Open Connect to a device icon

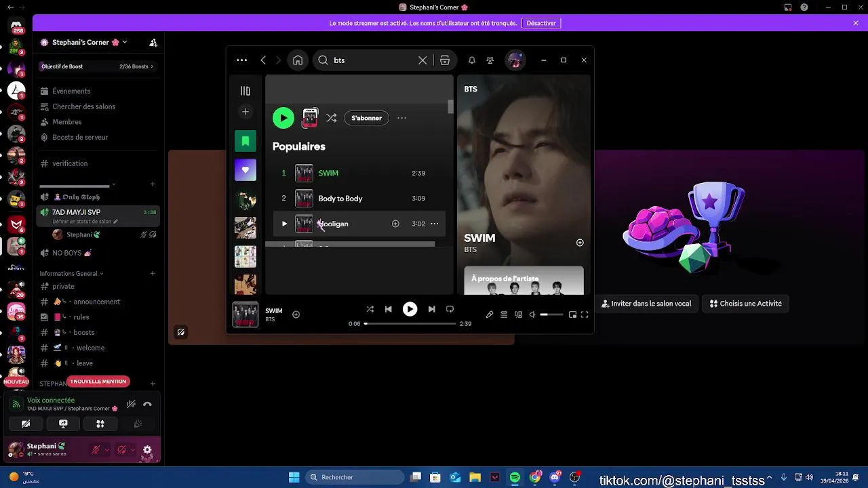(519, 314)
